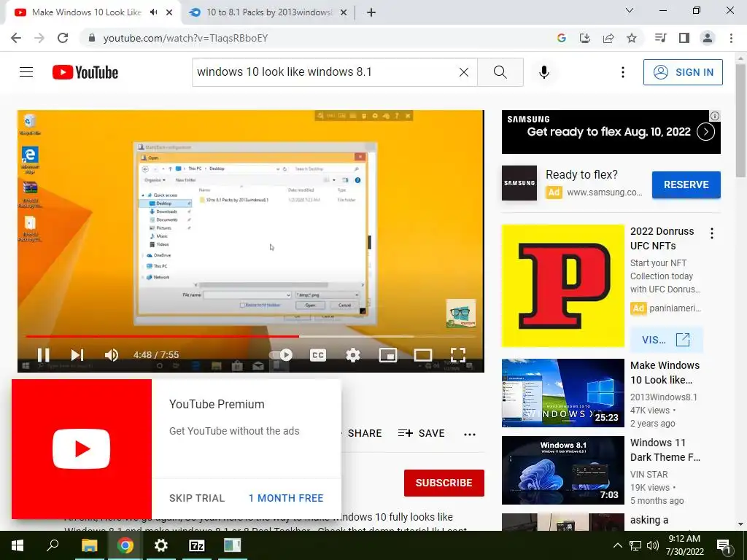The height and width of the screenshot is (560, 747).
Task: Select the 'Make Windows 10 Look Like' tab
Action: coord(86,12)
